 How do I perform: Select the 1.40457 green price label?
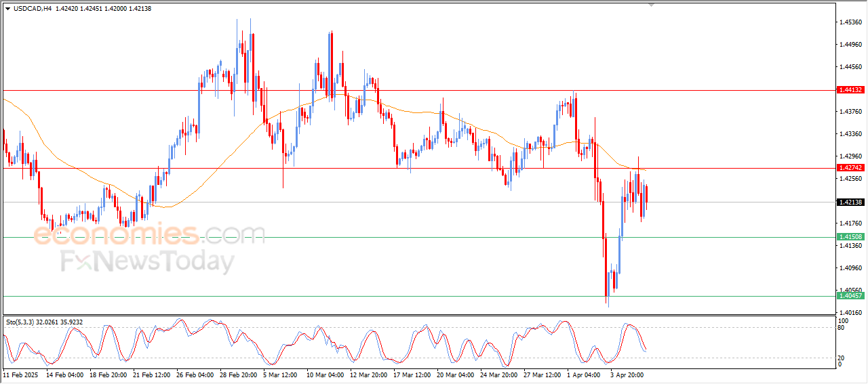[850, 296]
